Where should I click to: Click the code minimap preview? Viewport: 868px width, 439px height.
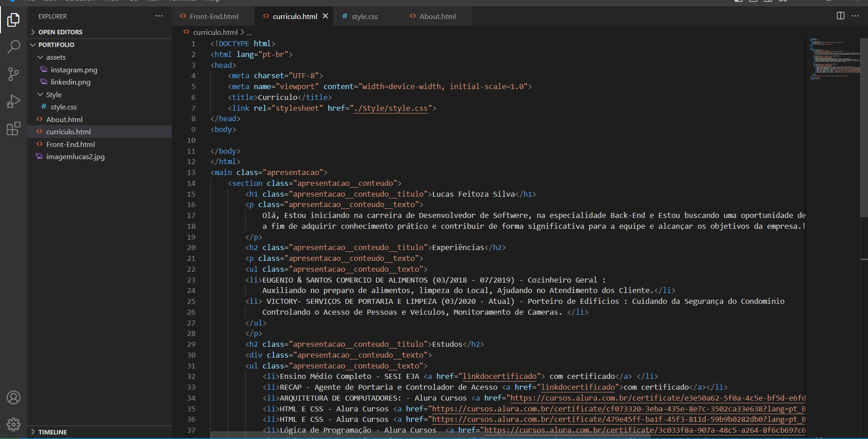pyautogui.click(x=835, y=59)
